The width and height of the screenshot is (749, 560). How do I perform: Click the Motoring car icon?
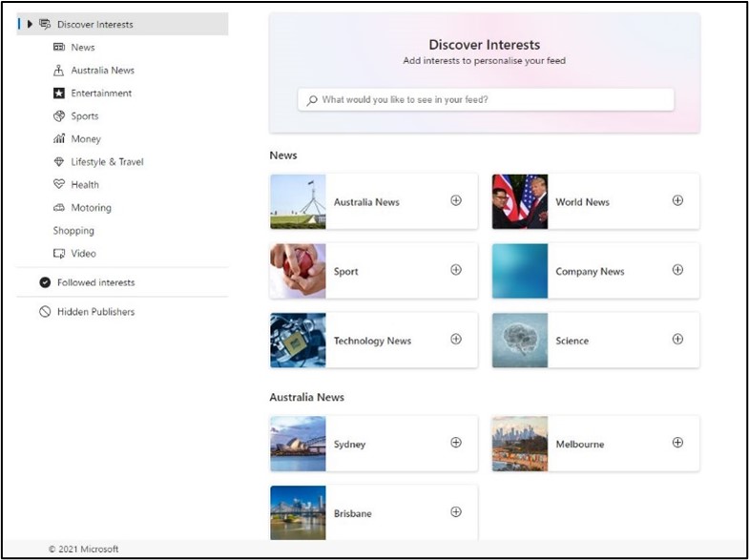pyautogui.click(x=59, y=208)
